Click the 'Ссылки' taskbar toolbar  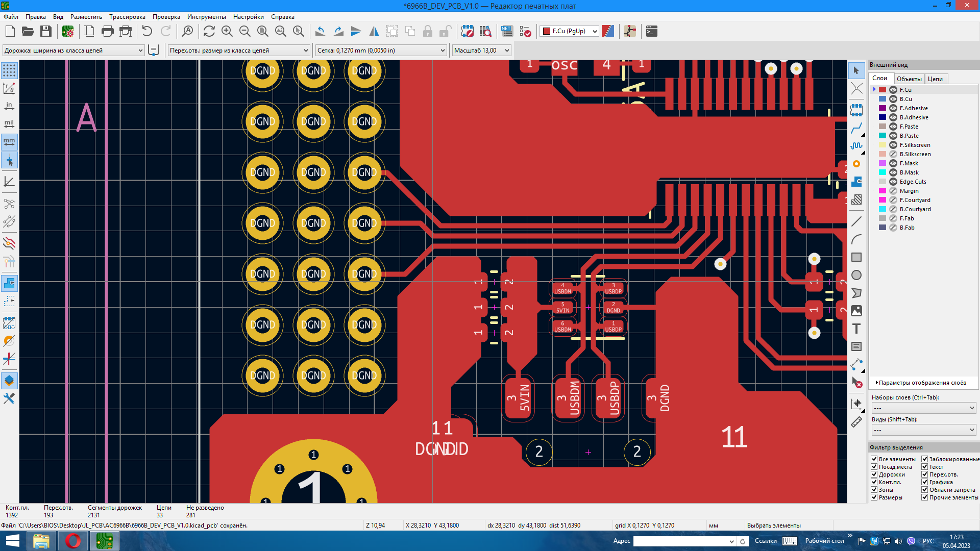(x=765, y=541)
